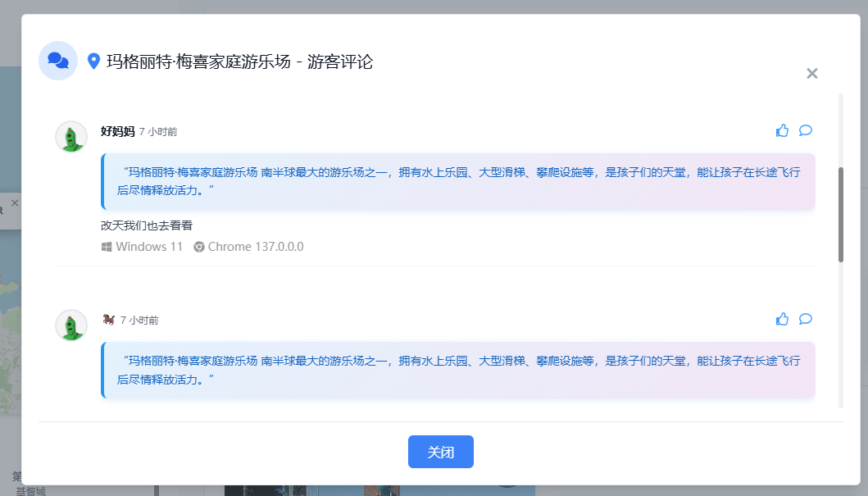The height and width of the screenshot is (496, 868).
Task: Select the quoted block in the second comment
Action: (457, 370)
